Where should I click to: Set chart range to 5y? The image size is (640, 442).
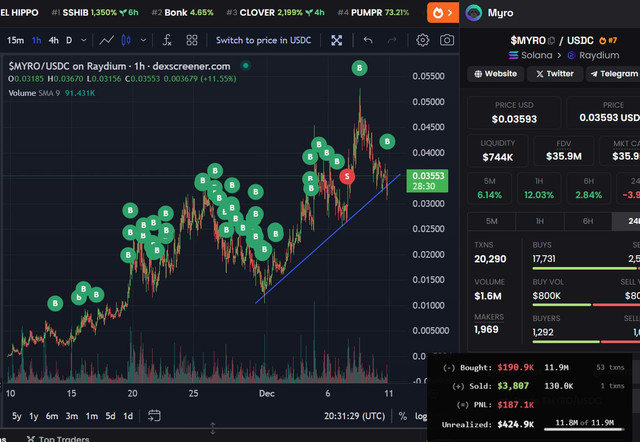tap(17, 416)
